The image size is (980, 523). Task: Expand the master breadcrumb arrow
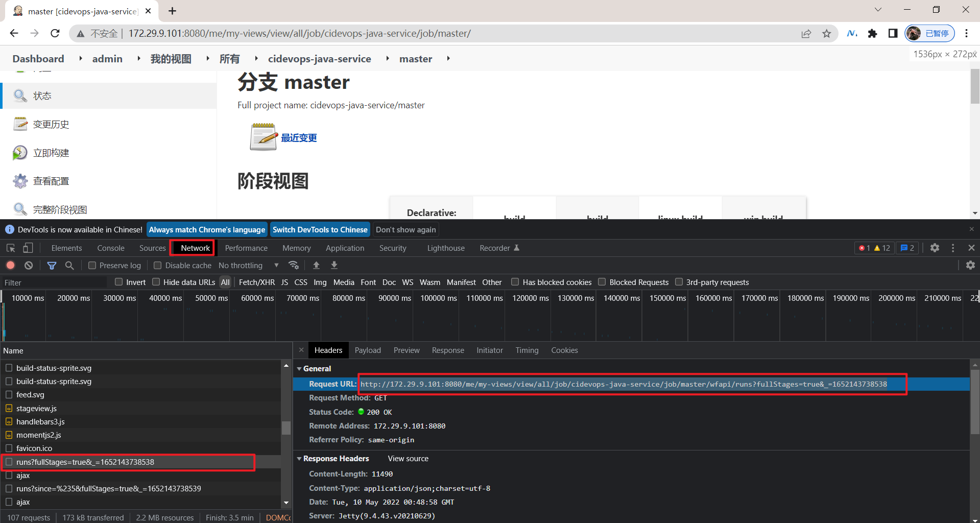tap(448, 59)
